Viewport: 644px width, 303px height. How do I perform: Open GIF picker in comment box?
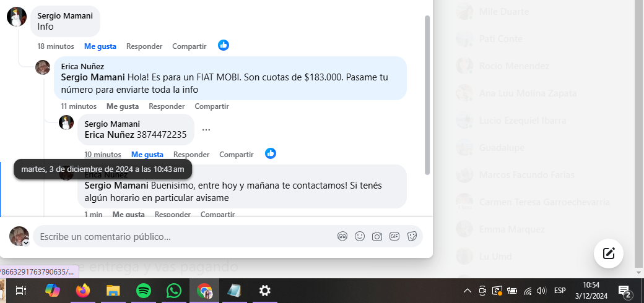(x=394, y=236)
